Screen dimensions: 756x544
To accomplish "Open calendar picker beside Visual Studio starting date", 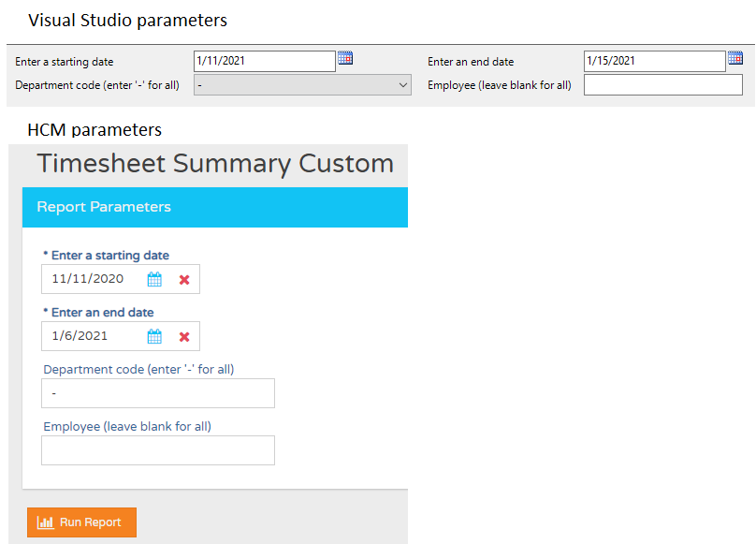I will point(345,58).
